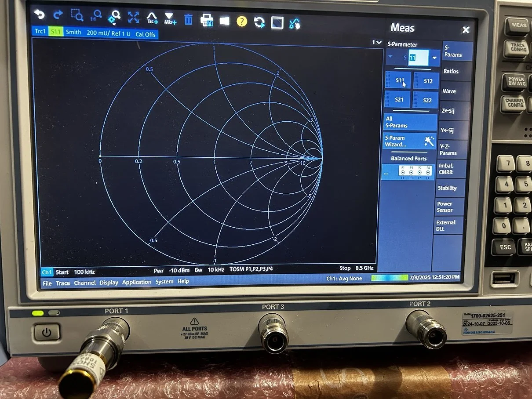
Task: Click the date and time status entry
Action: [x=434, y=277]
